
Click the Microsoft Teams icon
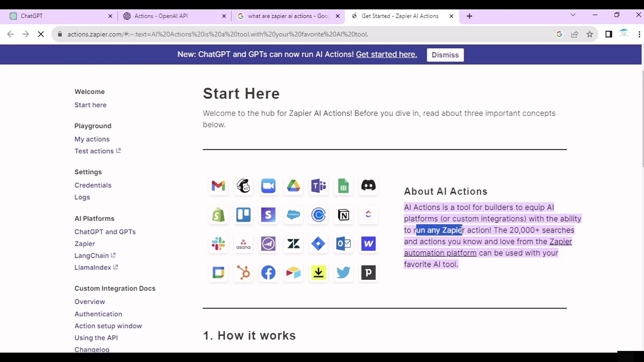tap(319, 186)
